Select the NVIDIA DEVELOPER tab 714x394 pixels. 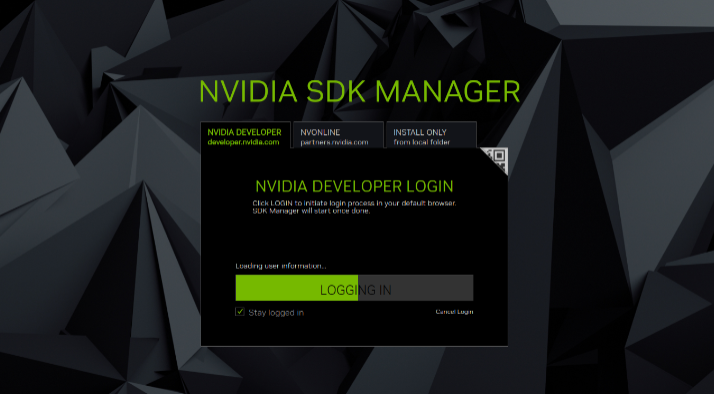(245, 135)
